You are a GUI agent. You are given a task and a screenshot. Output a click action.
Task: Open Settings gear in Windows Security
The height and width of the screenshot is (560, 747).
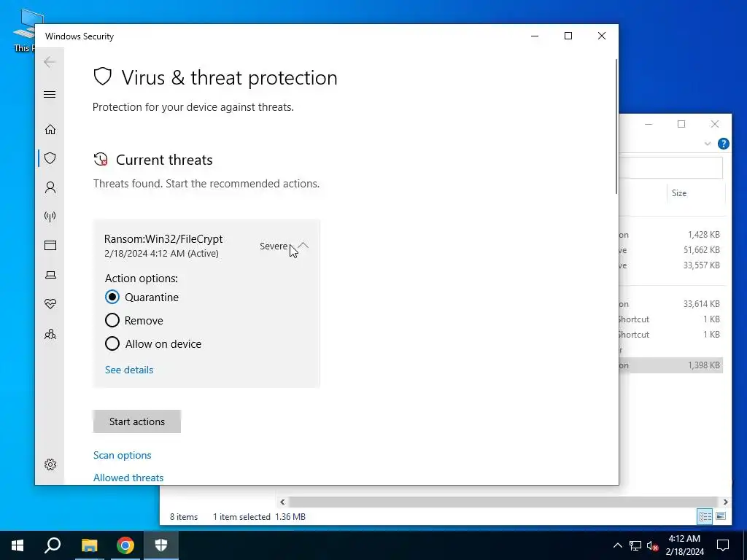pyautogui.click(x=50, y=464)
